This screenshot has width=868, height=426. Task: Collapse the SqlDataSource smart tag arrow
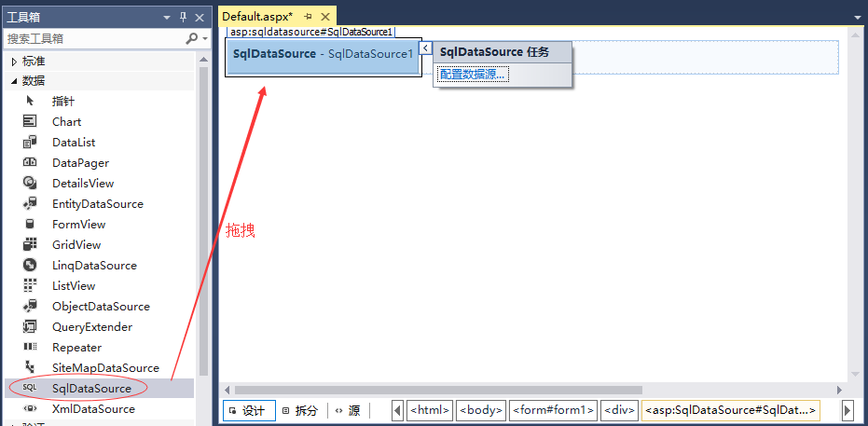click(425, 48)
